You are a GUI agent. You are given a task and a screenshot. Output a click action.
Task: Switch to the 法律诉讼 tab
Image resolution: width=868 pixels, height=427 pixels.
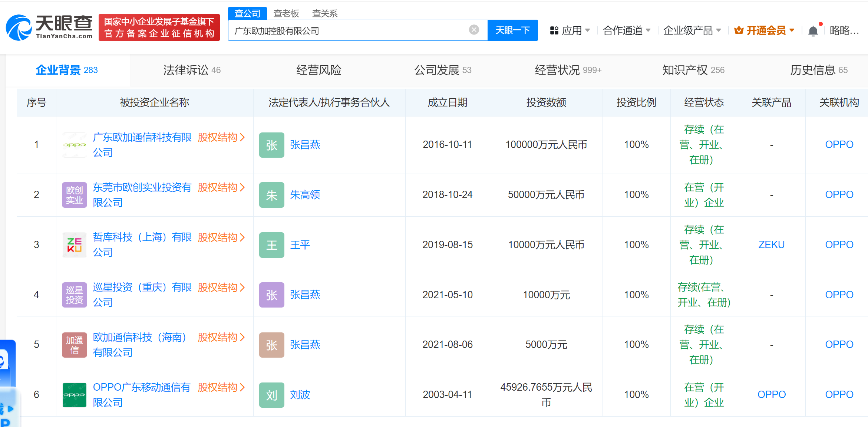pos(192,70)
